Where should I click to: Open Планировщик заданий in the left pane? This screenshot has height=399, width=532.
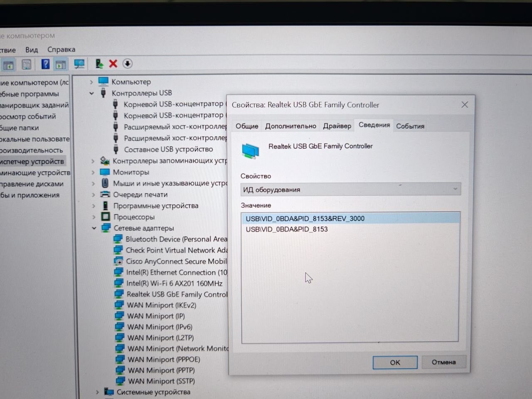34,105
